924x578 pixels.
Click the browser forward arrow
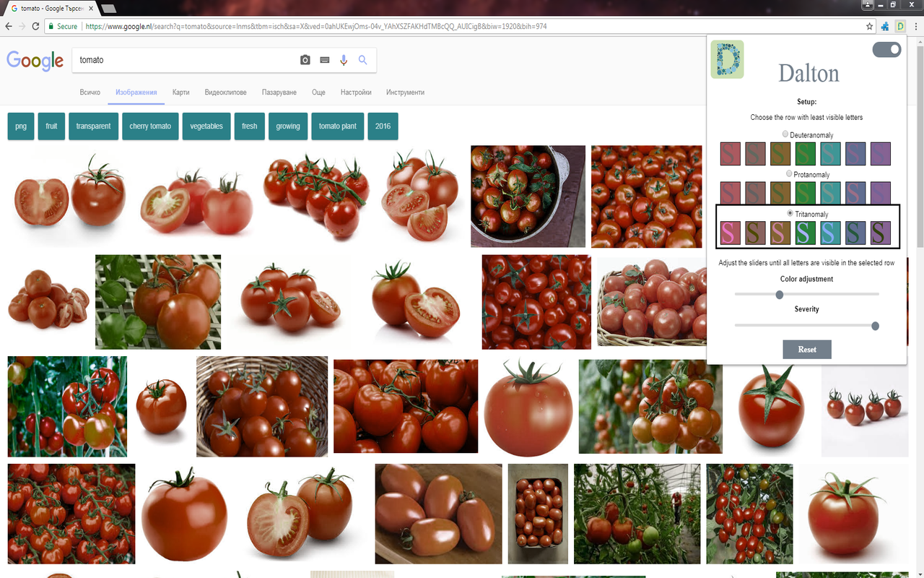click(22, 26)
